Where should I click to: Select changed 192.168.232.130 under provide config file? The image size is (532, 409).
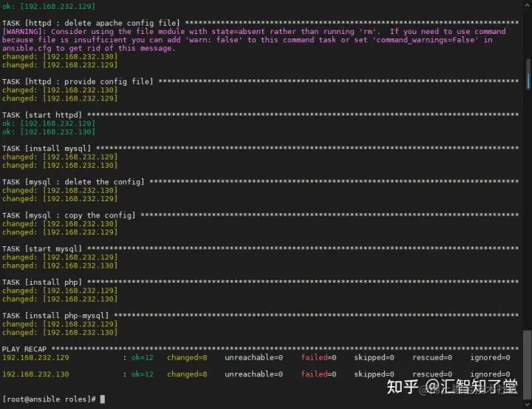[x=60, y=90]
